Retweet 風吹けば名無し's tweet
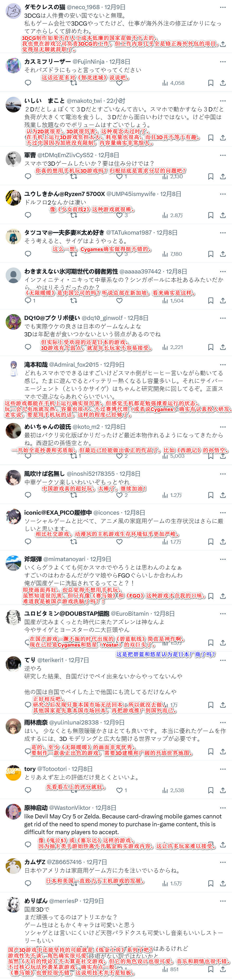The height and width of the screenshot is (980, 232). coord(74,495)
